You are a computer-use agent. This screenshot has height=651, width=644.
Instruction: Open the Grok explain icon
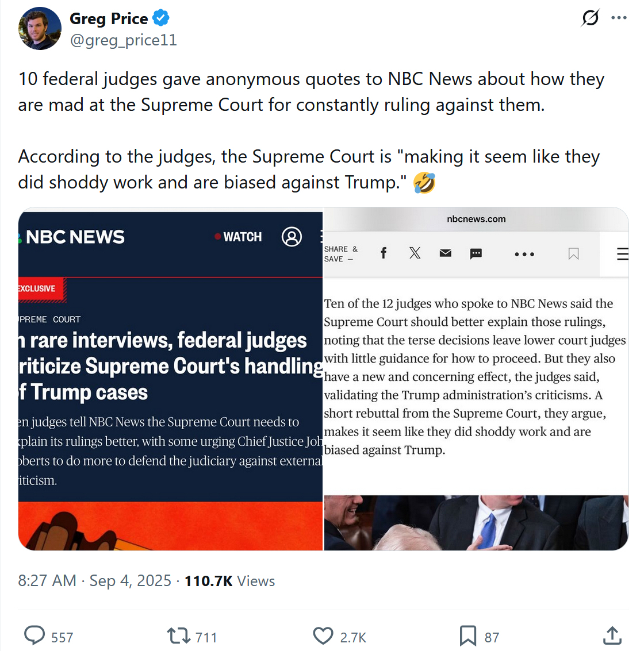[x=590, y=18]
